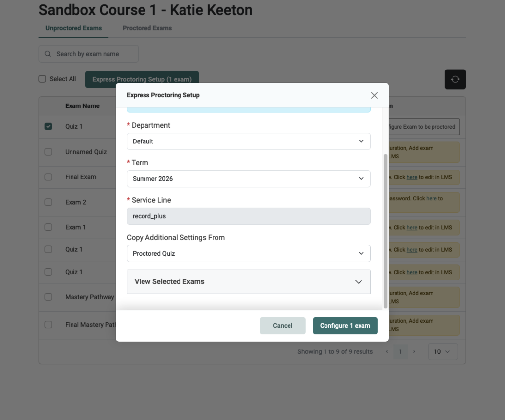Click Cancel in the dialog

pos(283,326)
